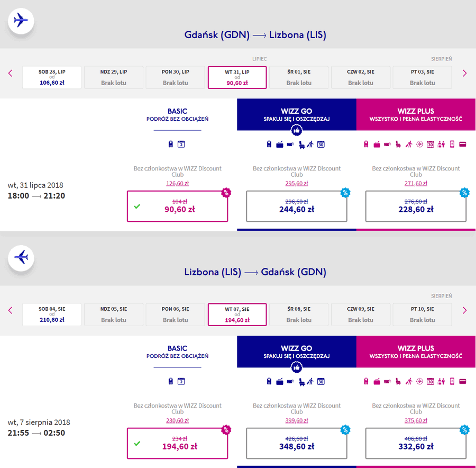Screen dimensions: 476x468
Task: Click the non-member price 126,60 zł link
Action: click(x=177, y=183)
